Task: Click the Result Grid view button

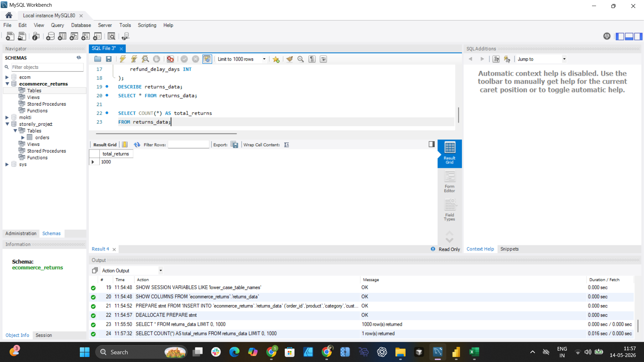Action: pos(449,154)
